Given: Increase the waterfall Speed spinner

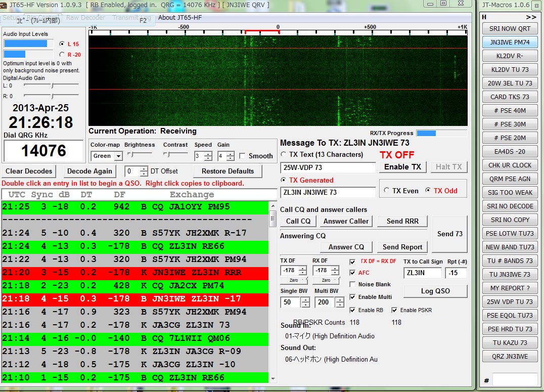Looking at the screenshot, I should click(x=208, y=154).
